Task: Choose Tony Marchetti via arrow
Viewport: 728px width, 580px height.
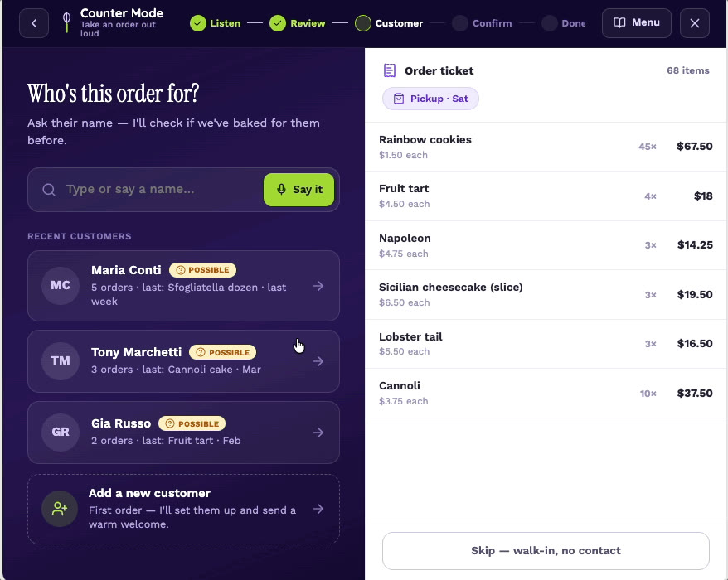Action: 318,361
